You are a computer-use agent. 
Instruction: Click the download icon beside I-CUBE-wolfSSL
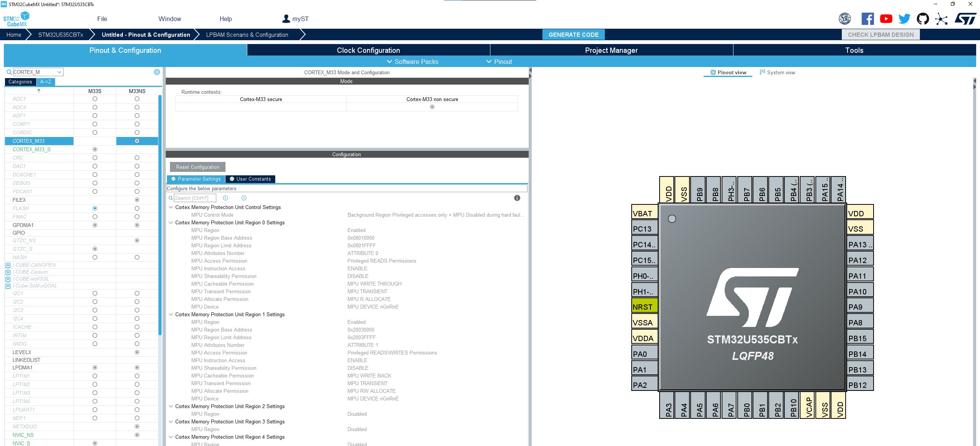click(8, 279)
